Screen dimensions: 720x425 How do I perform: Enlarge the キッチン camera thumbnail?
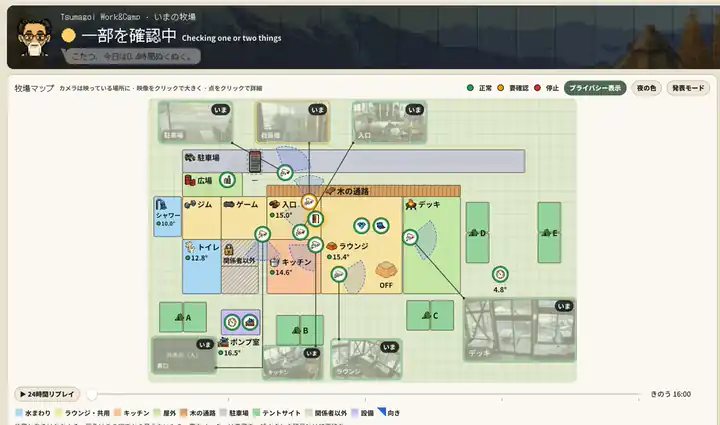(292, 363)
